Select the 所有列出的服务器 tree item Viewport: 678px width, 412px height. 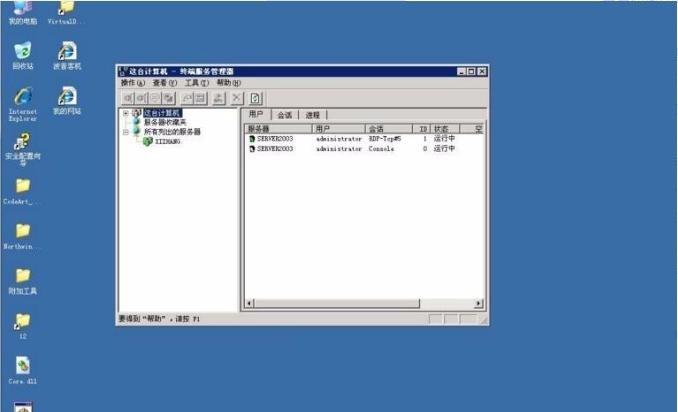coord(172,132)
